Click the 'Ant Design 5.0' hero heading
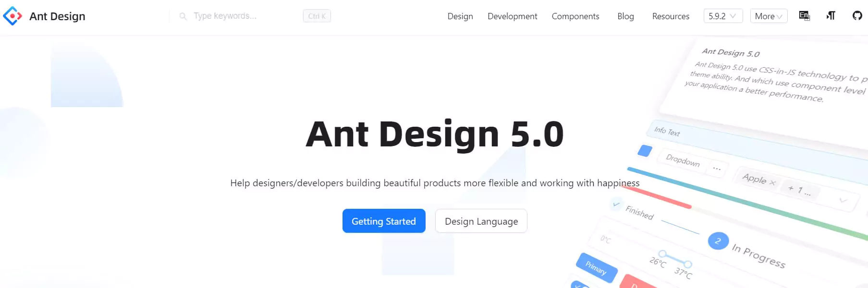Screen dimensions: 868x288 [x=435, y=134]
